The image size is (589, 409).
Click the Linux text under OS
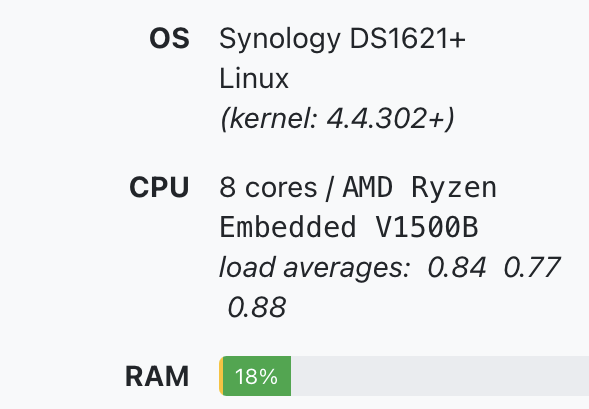tap(254, 78)
